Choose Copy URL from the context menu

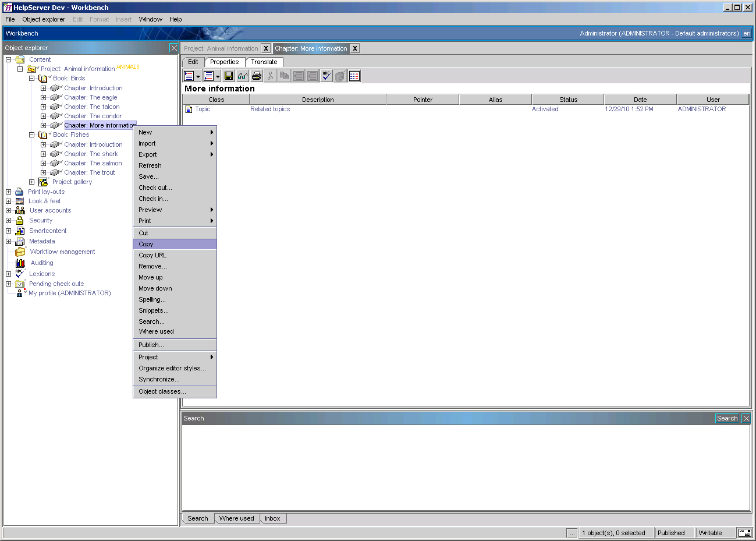coord(153,255)
